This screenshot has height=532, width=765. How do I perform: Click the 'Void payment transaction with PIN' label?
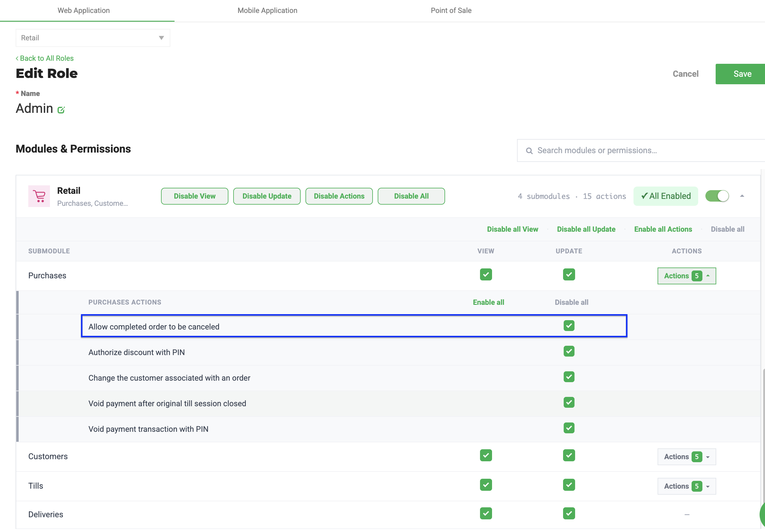click(x=148, y=429)
